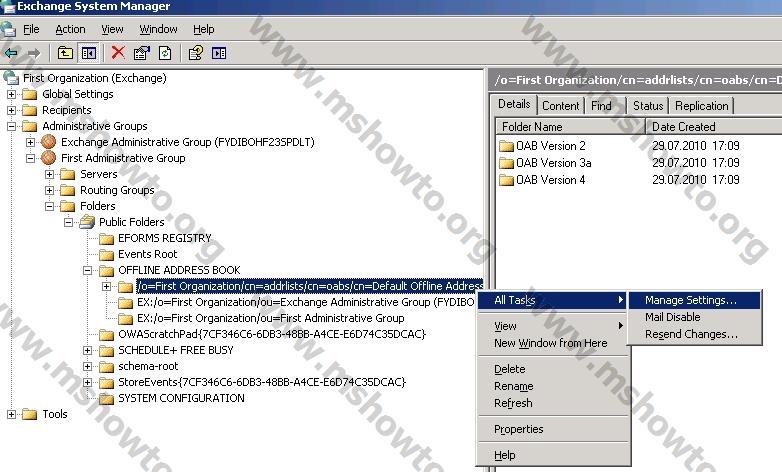The width and height of the screenshot is (782, 472).
Task: Collapse the First Administrative Group node
Action: (30, 158)
